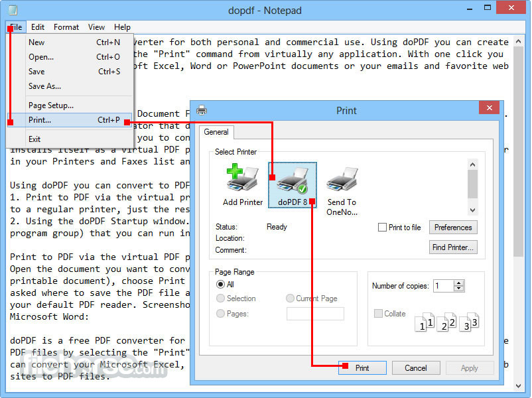532x398 pixels.
Task: Click the "Microsoft Word:" text line
Action: (49, 317)
